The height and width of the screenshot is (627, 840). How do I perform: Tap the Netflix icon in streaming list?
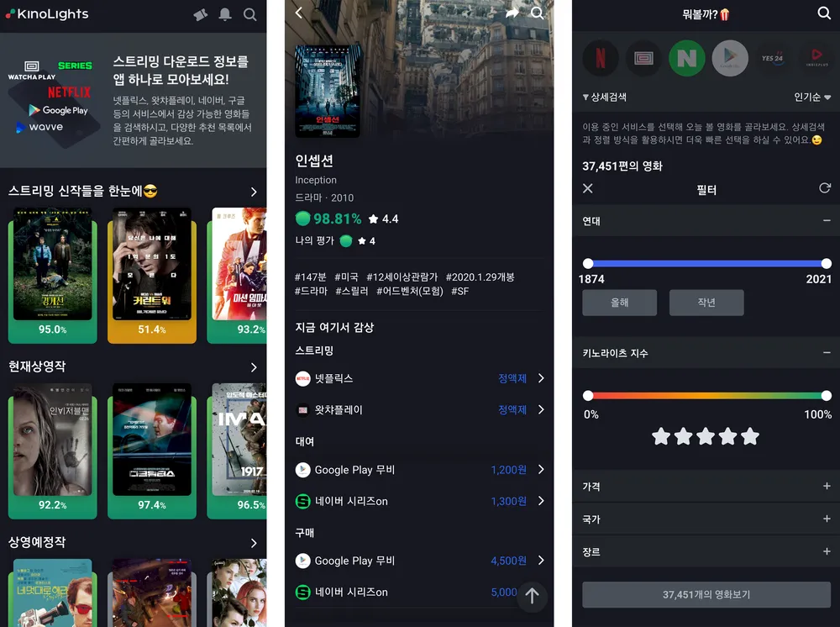[302, 378]
